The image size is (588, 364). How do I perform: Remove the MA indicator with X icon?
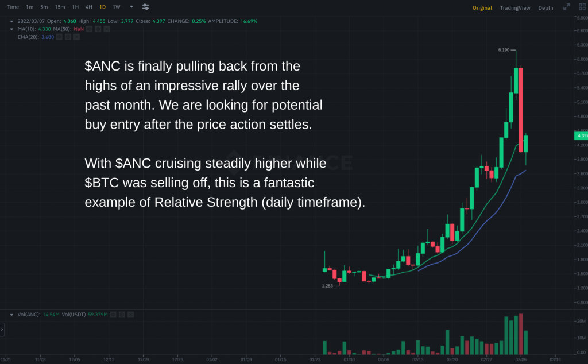106,29
